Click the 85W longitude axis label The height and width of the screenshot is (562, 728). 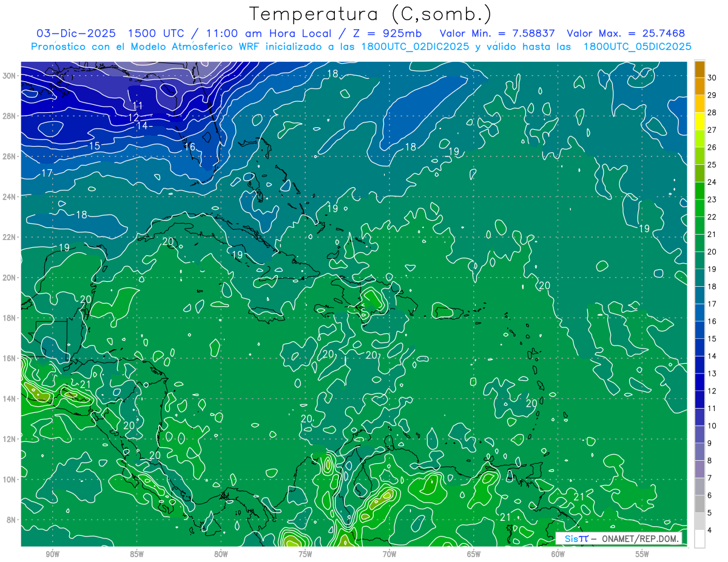click(x=136, y=554)
